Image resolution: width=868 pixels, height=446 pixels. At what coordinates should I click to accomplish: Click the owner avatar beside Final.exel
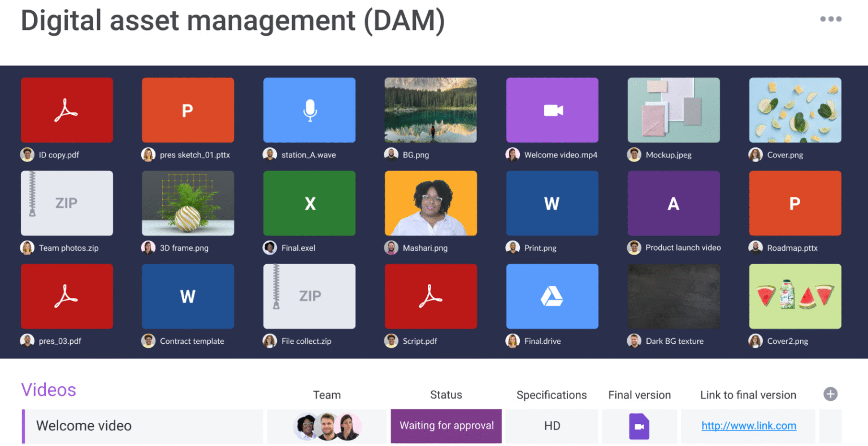[270, 247]
